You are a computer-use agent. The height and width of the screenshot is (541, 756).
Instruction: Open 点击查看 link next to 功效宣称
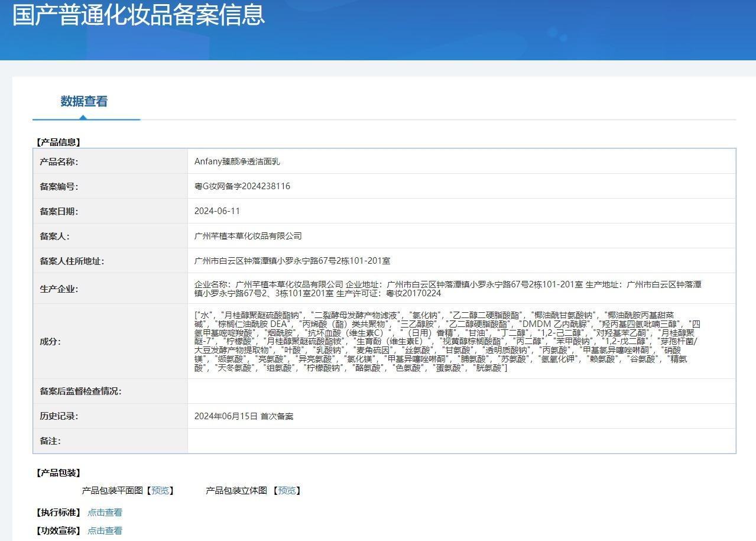coord(105,531)
